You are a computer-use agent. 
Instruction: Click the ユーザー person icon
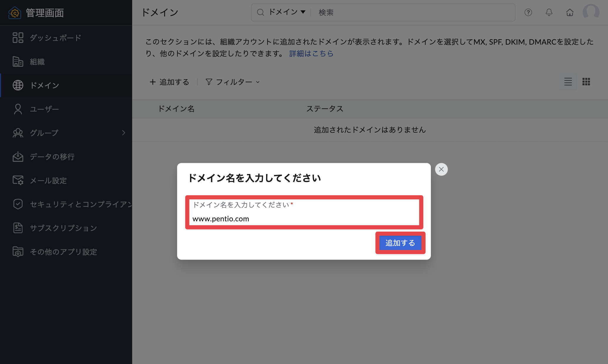point(18,109)
